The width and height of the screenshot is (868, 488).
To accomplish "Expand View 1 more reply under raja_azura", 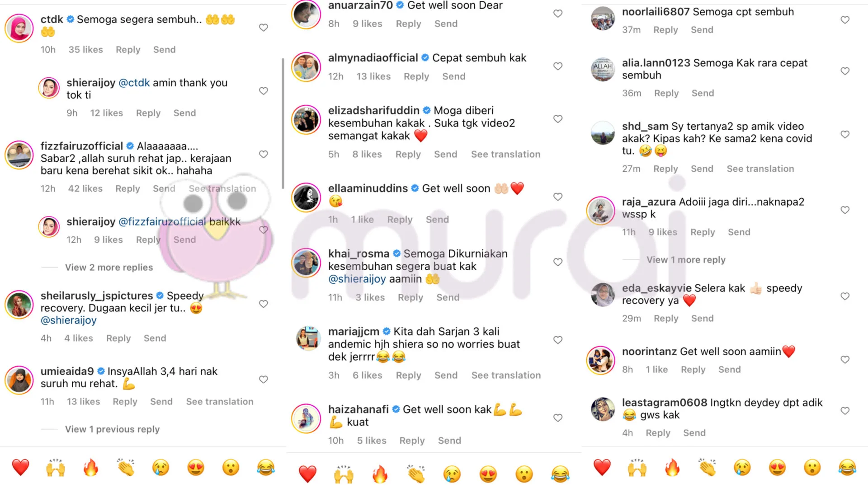I will pyautogui.click(x=686, y=260).
